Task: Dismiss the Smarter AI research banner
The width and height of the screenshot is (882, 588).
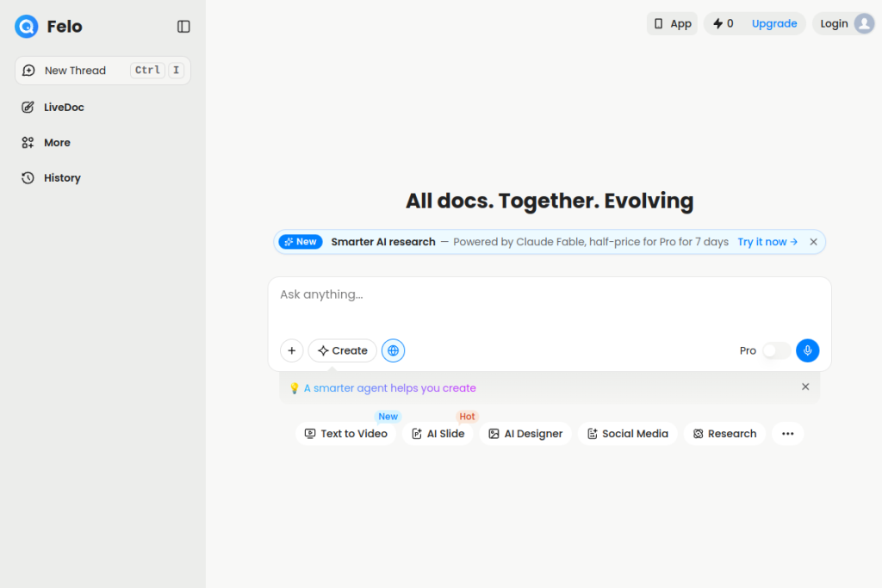Action: pos(813,242)
